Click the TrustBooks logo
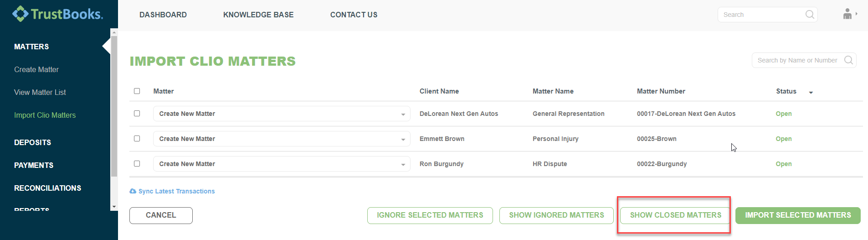Screen dimensions: 868x240 coord(58,14)
